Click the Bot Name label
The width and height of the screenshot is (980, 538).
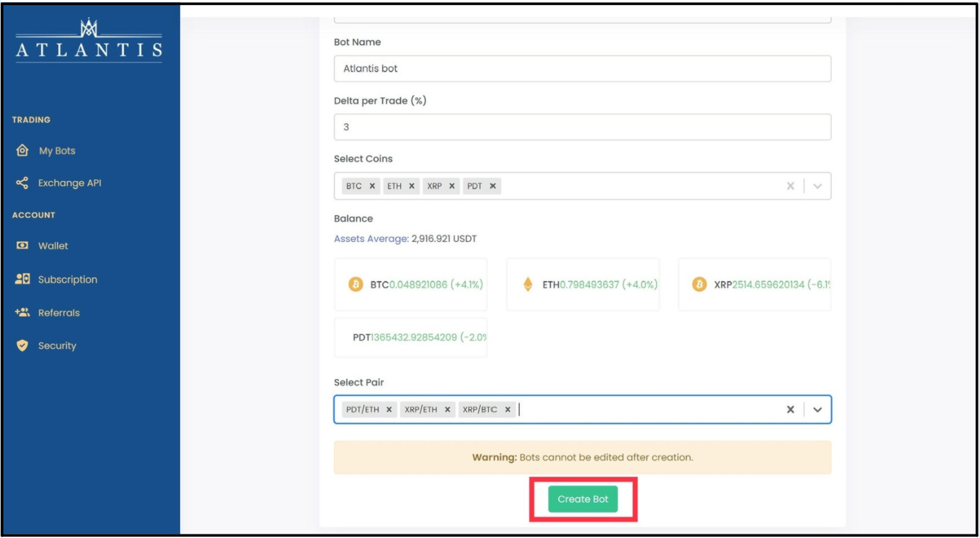(x=357, y=43)
